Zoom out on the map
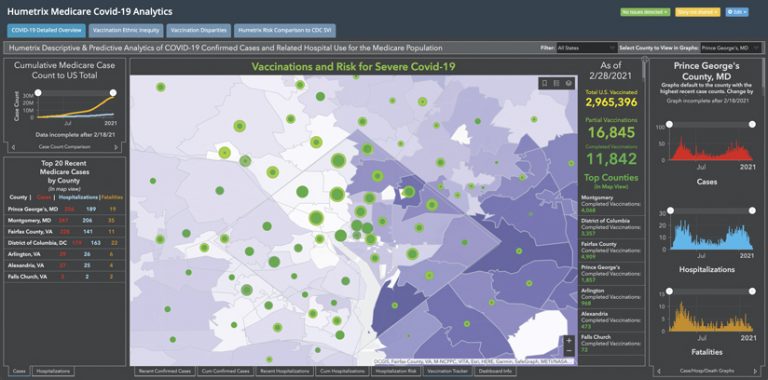This screenshot has width=768, height=380. click(569, 351)
